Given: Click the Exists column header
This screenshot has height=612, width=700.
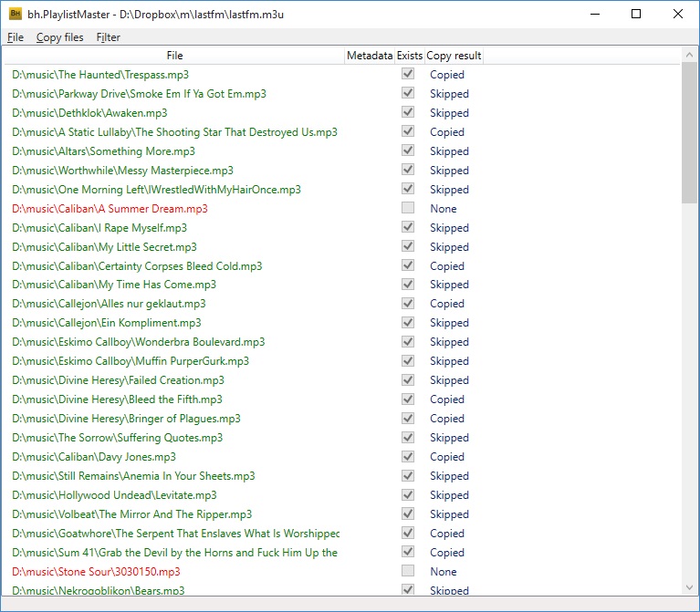Looking at the screenshot, I should coord(410,56).
